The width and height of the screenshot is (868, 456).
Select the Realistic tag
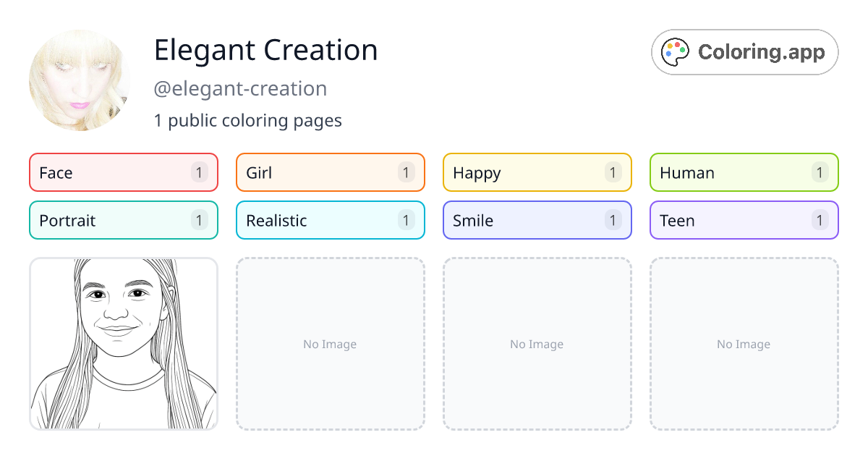331,220
